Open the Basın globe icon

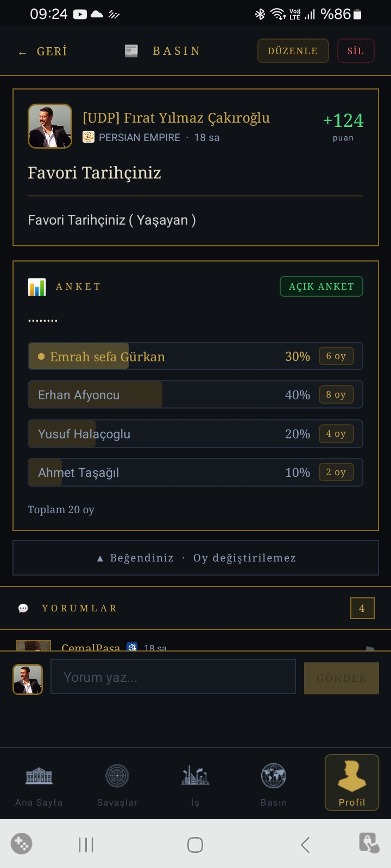pos(273,776)
